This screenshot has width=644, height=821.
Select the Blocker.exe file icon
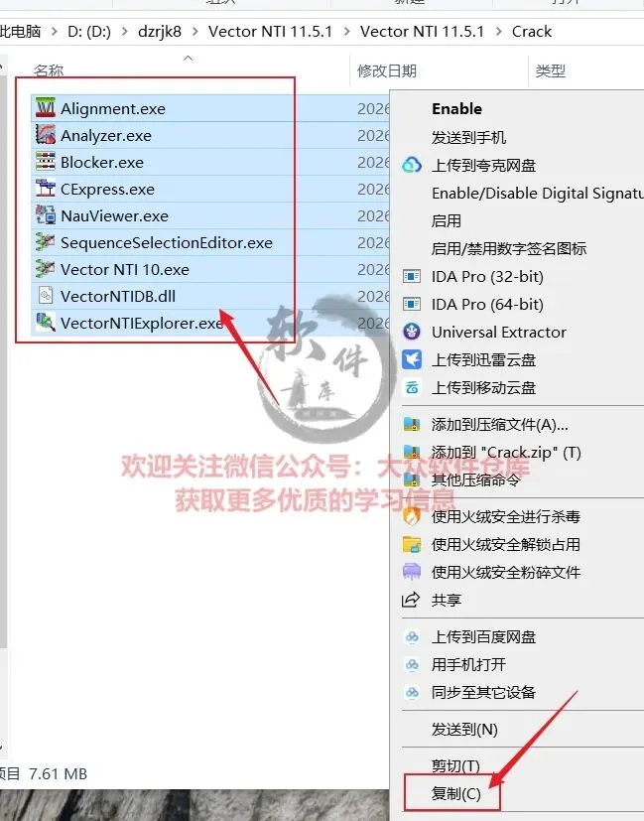[46, 162]
